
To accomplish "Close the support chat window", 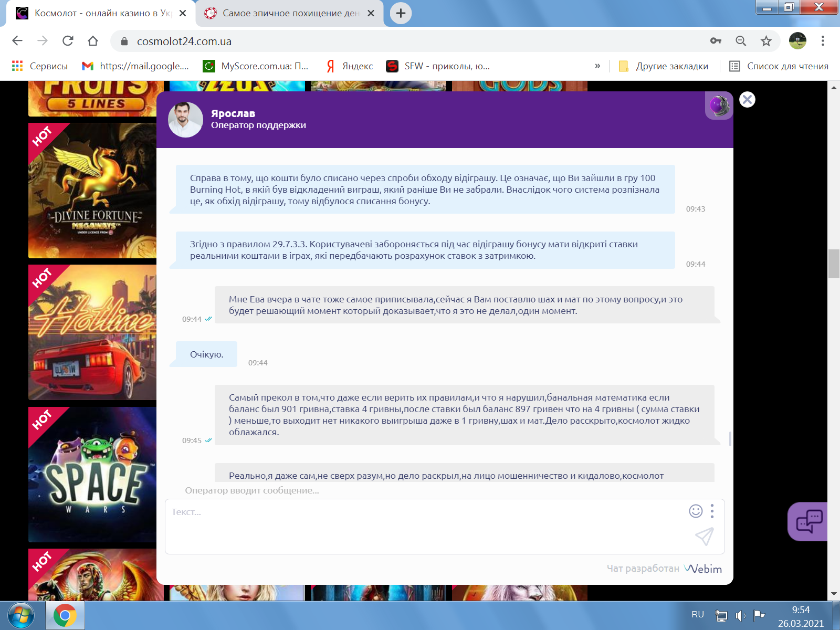I will tap(747, 100).
